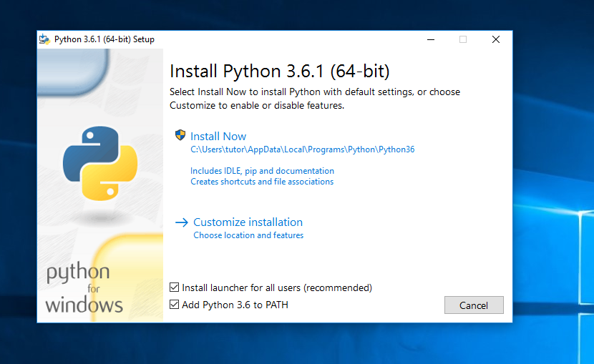Start installation with Install Now
The width and height of the screenshot is (594, 364).
[218, 136]
